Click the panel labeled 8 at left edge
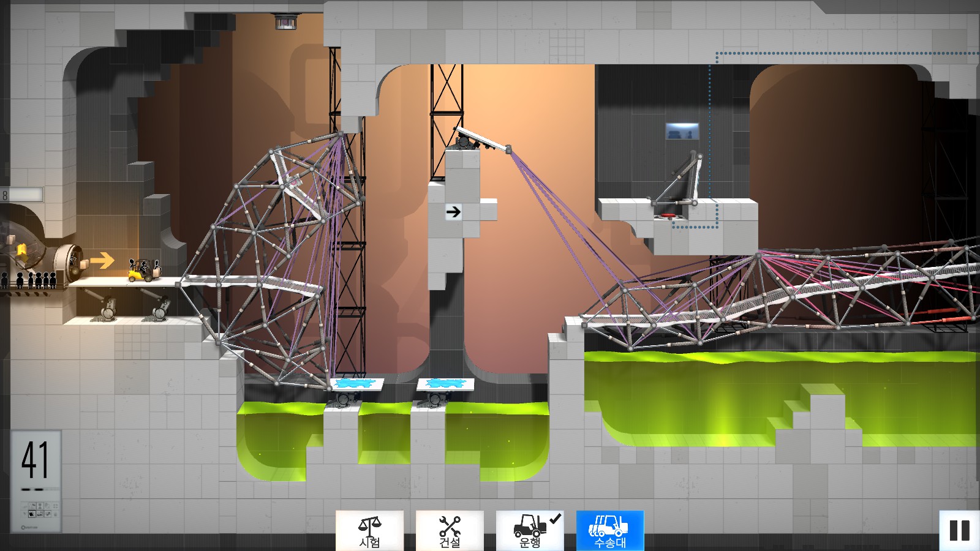 (x=21, y=195)
